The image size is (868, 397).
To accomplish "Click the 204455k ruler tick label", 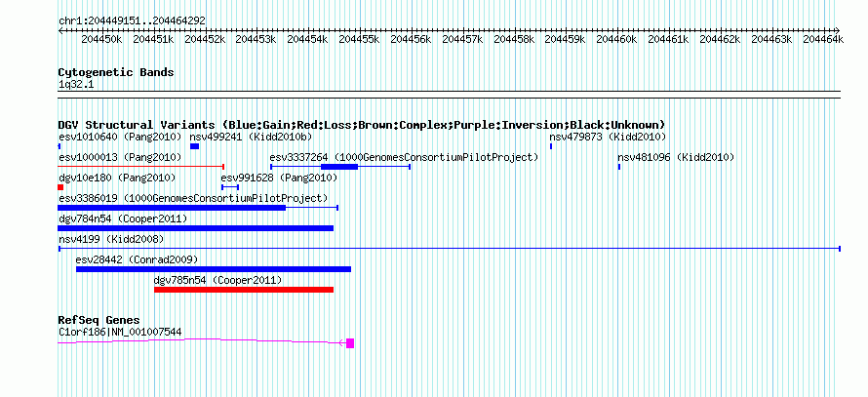I will (358, 39).
